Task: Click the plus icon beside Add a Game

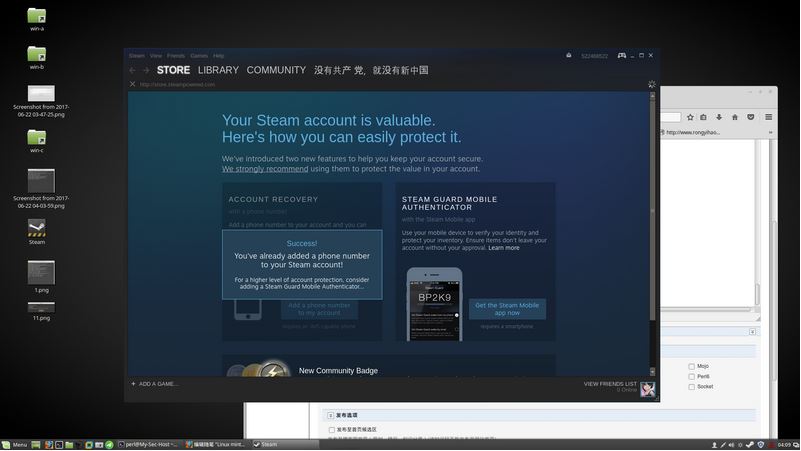Action: [x=133, y=384]
